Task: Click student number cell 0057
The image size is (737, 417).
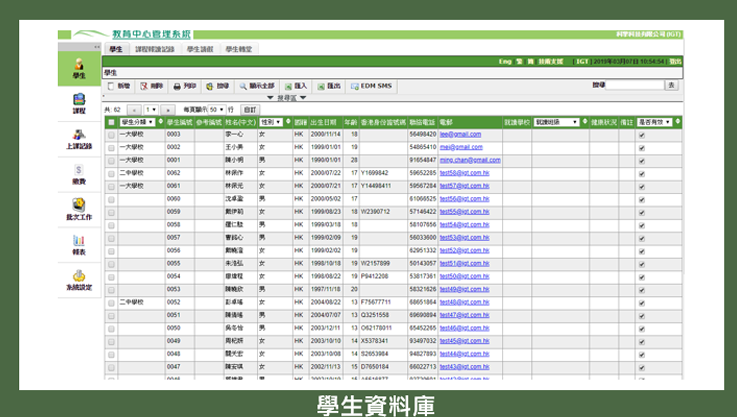Action: 173,238
